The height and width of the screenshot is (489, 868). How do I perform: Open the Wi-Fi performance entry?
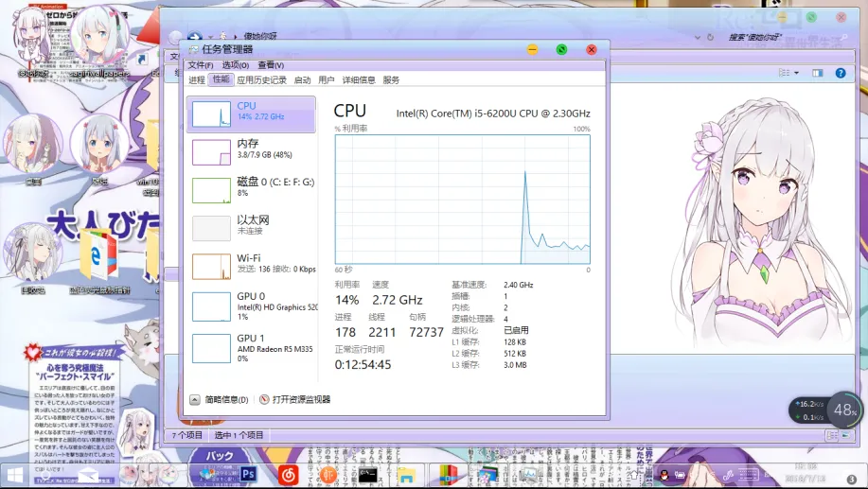click(x=251, y=264)
